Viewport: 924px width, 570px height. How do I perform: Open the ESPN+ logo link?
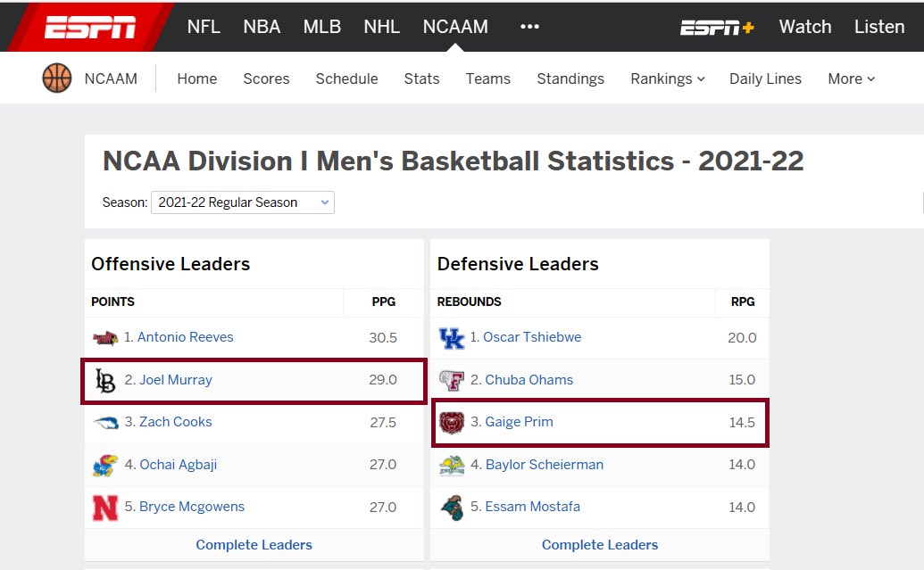[717, 27]
